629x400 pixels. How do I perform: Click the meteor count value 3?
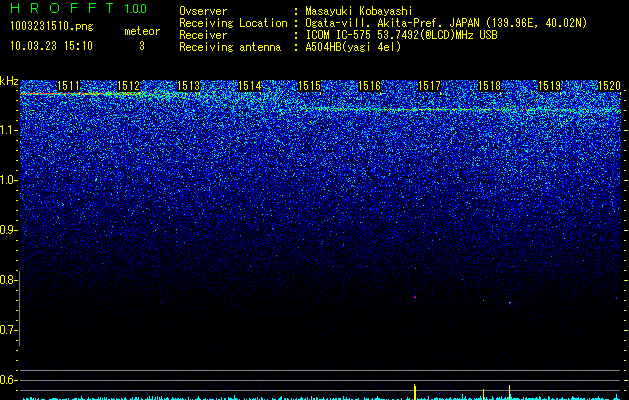pos(142,46)
